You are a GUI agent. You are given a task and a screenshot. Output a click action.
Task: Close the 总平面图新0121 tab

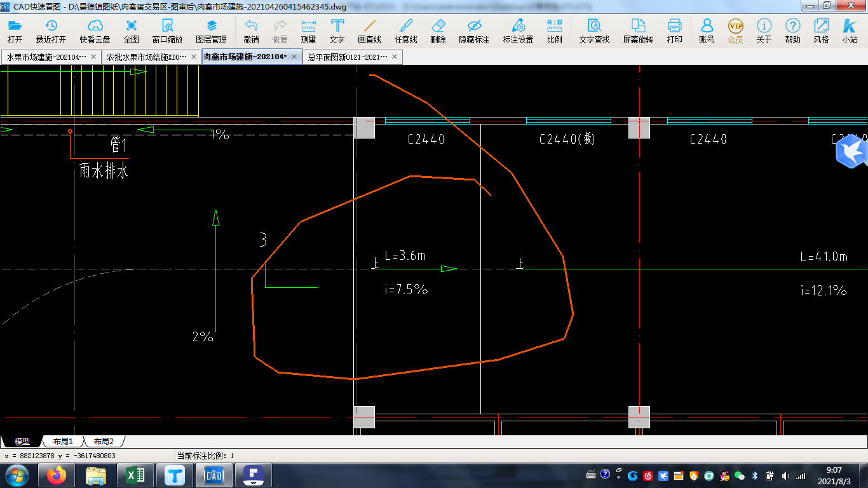click(x=395, y=57)
